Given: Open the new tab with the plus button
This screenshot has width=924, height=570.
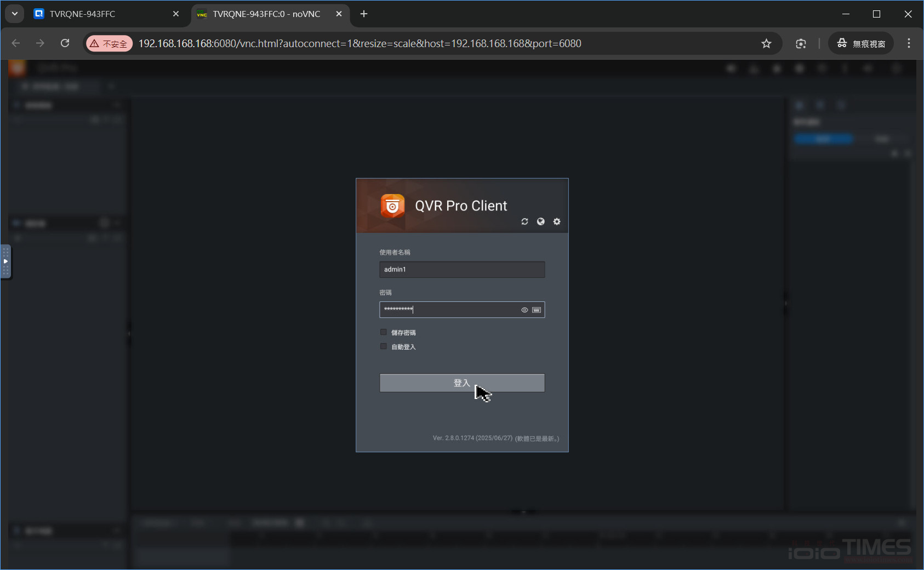Looking at the screenshot, I should pyautogui.click(x=364, y=14).
